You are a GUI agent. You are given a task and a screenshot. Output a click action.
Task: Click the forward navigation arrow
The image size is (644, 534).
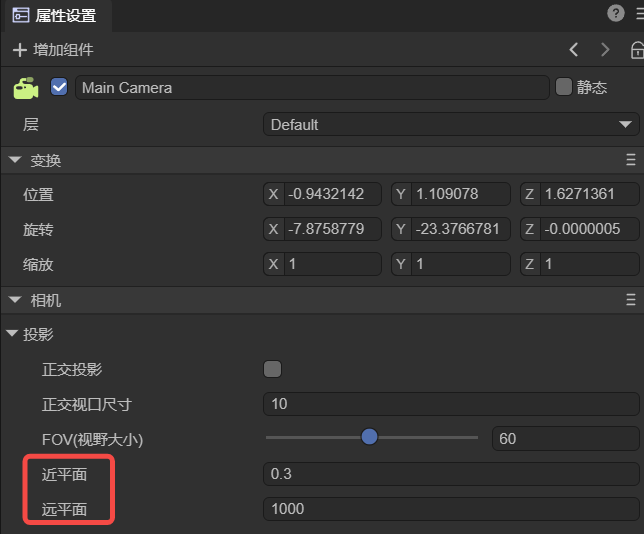(605, 49)
